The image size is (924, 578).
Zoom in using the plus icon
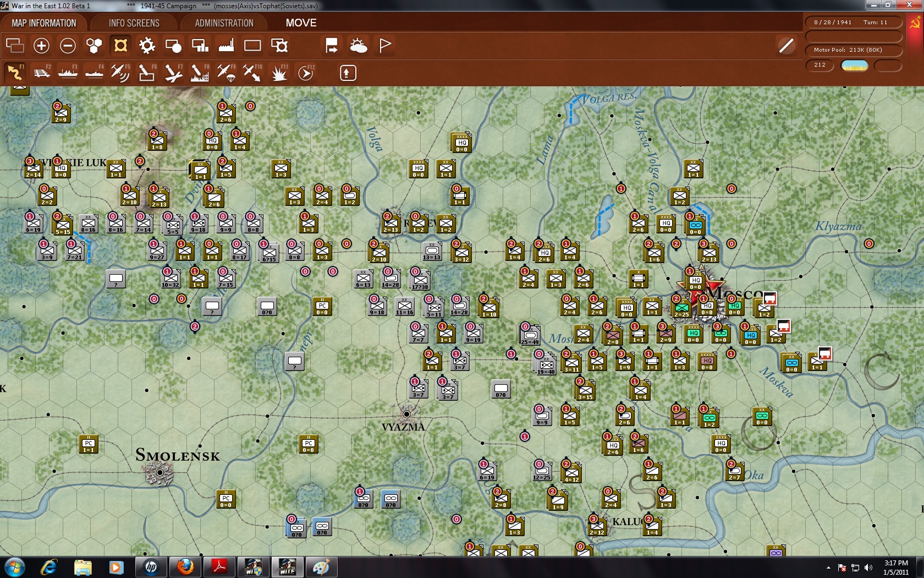pyautogui.click(x=41, y=46)
